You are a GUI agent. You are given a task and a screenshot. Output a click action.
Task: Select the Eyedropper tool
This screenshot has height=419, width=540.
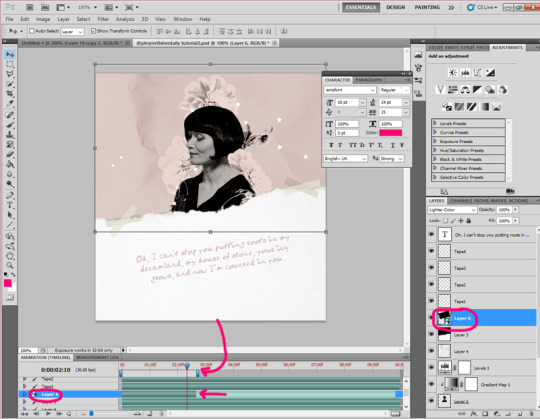tap(10, 104)
